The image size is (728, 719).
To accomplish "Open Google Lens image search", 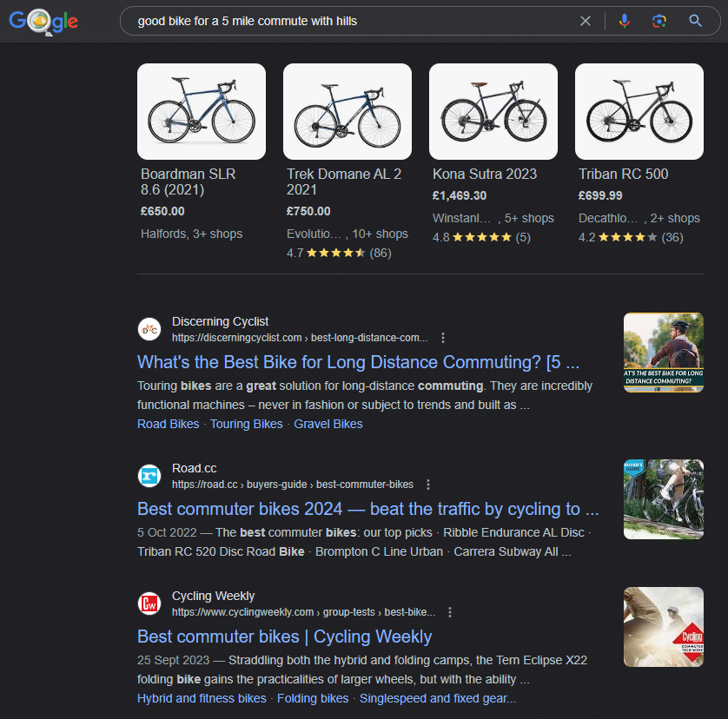I will 659,21.
